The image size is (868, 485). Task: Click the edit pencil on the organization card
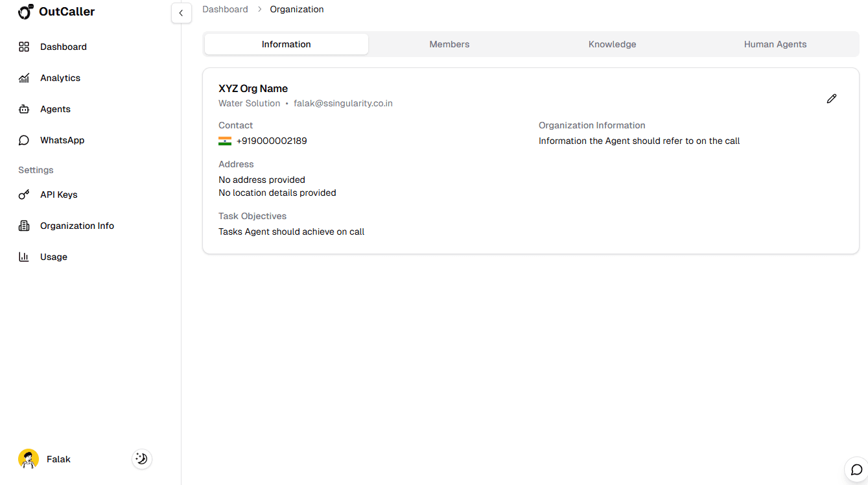click(x=832, y=99)
